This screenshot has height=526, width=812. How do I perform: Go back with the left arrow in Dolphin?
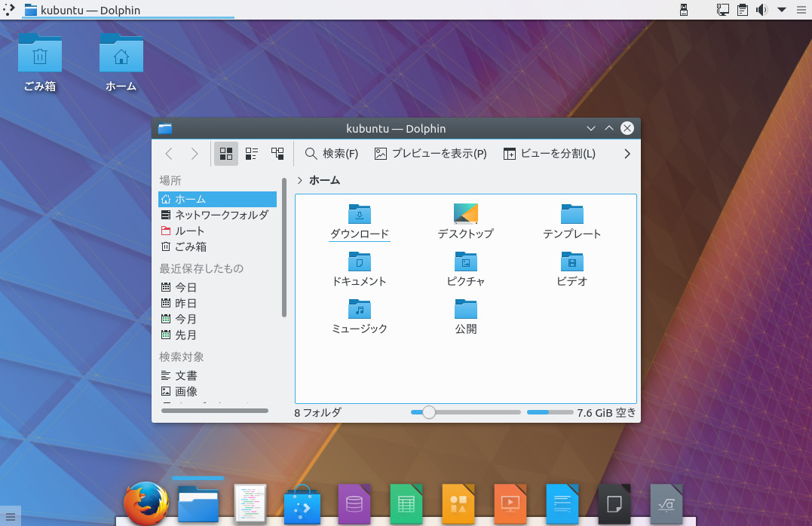pos(169,154)
